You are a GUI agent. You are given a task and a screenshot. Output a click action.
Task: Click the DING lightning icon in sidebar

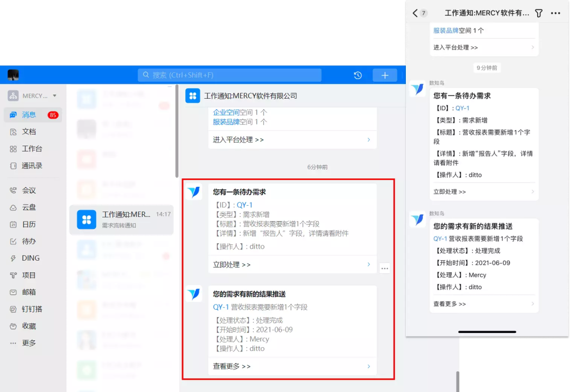click(13, 259)
